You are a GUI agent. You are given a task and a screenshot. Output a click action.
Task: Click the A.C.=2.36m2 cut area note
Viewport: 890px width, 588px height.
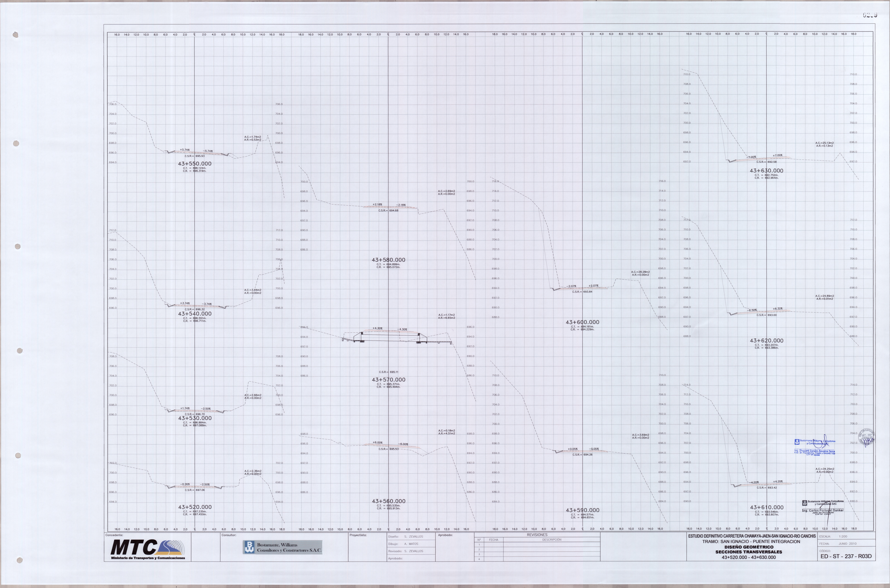253,471
